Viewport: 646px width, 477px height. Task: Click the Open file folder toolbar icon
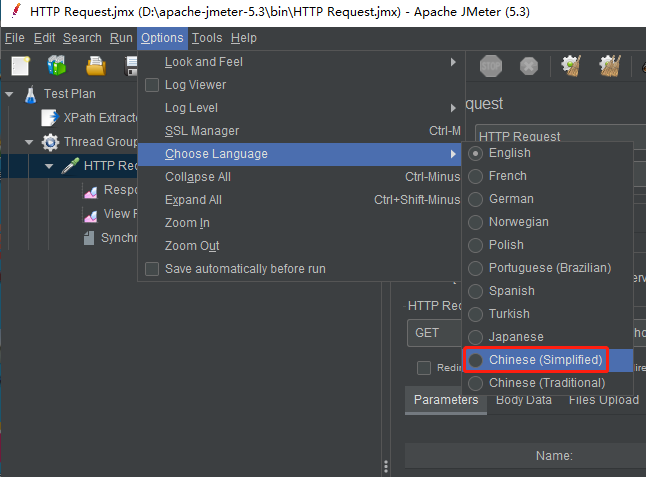96,66
